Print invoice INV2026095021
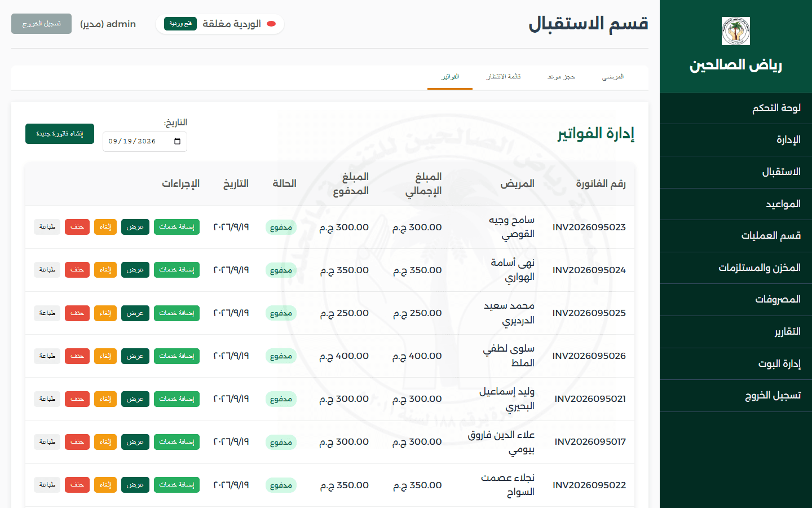Screen dimensions: 812x508 47,399
